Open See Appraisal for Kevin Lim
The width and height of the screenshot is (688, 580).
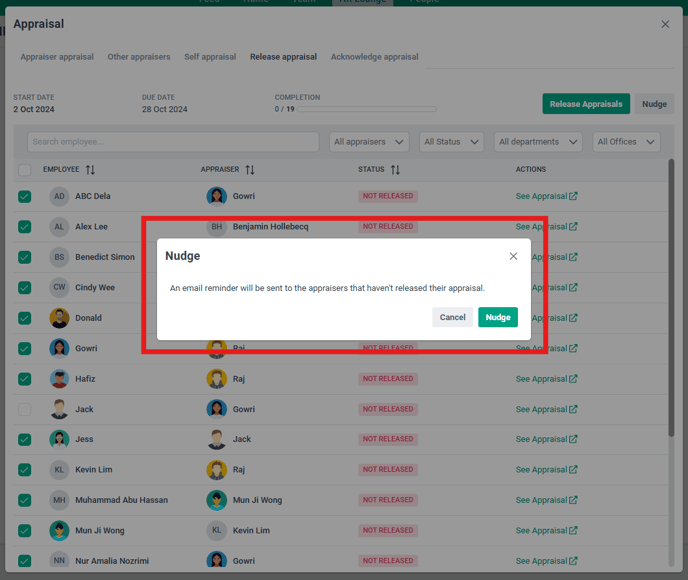click(546, 469)
